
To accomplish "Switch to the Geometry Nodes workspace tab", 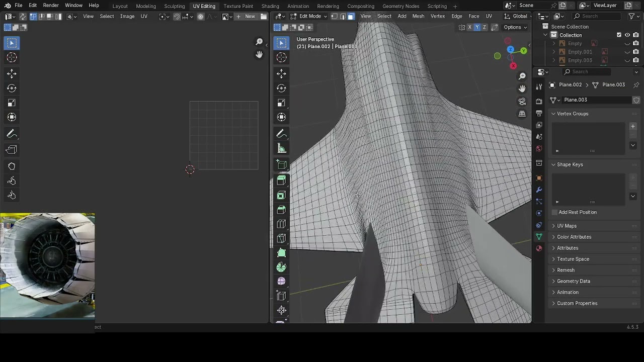I will [400, 6].
